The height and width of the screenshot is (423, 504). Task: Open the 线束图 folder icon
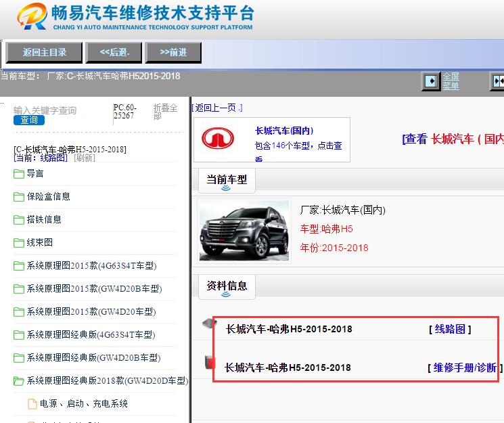(19, 242)
